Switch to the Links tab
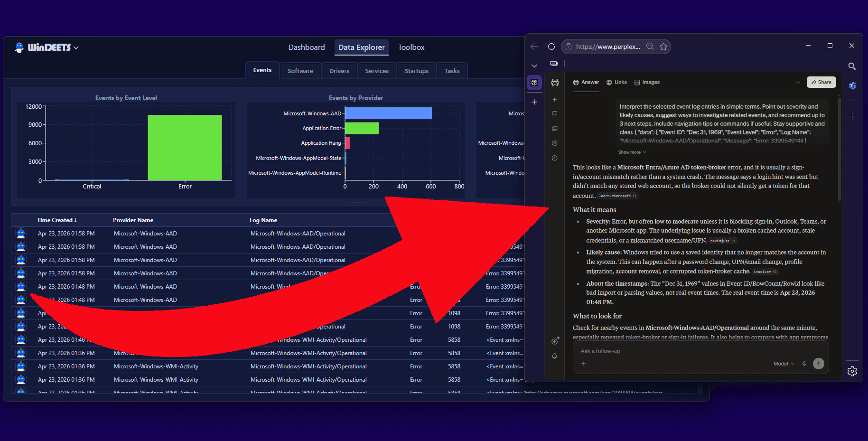 (616, 83)
